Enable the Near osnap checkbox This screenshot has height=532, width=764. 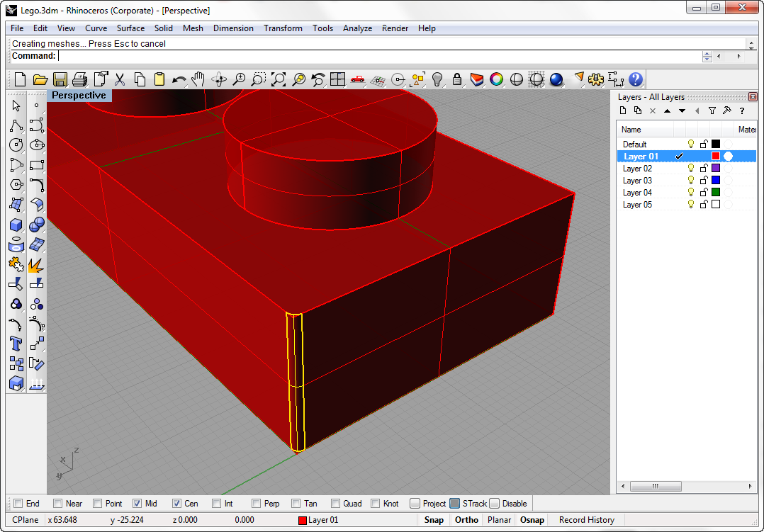pyautogui.click(x=58, y=503)
